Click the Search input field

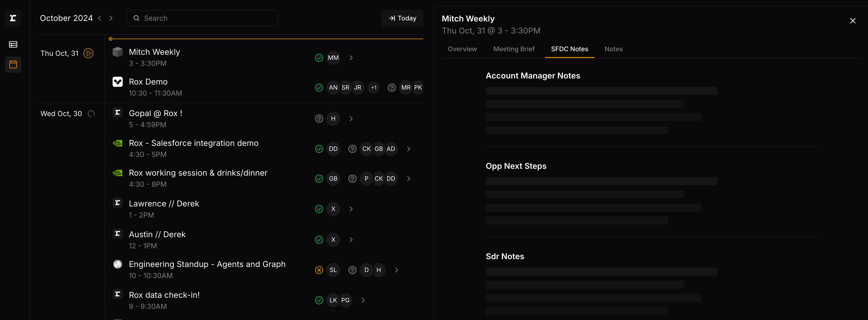(x=202, y=18)
